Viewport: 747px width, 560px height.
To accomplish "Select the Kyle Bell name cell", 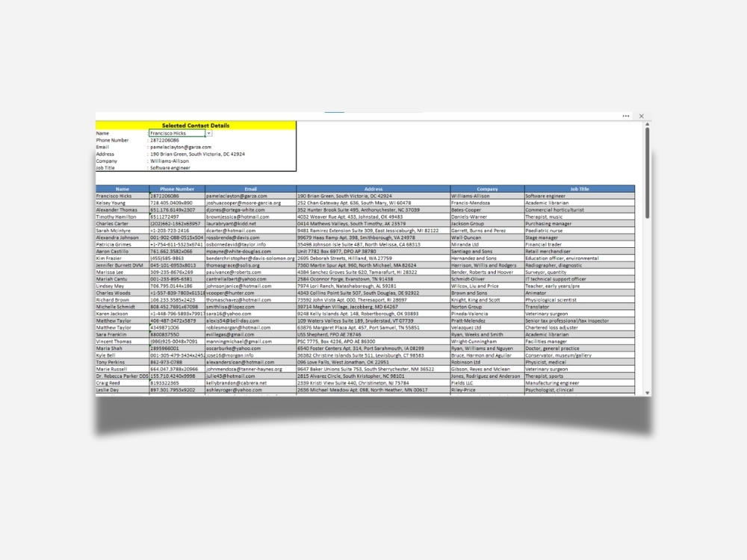I will (123, 355).
